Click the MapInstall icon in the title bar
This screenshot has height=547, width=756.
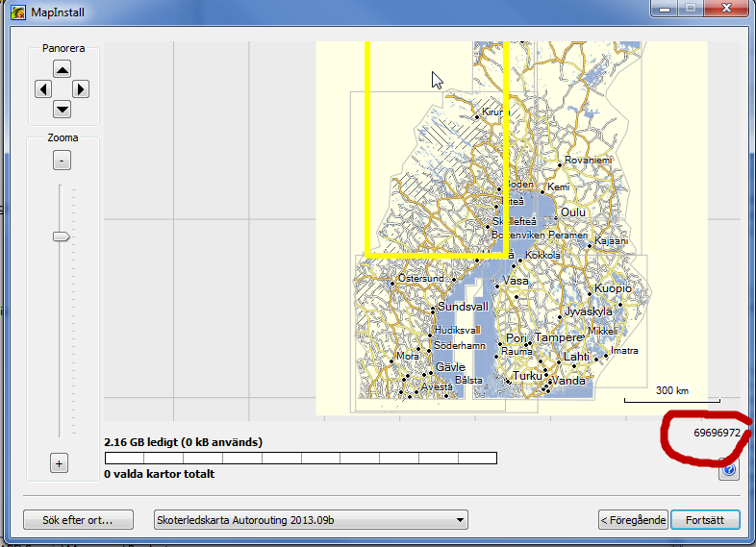click(x=17, y=11)
